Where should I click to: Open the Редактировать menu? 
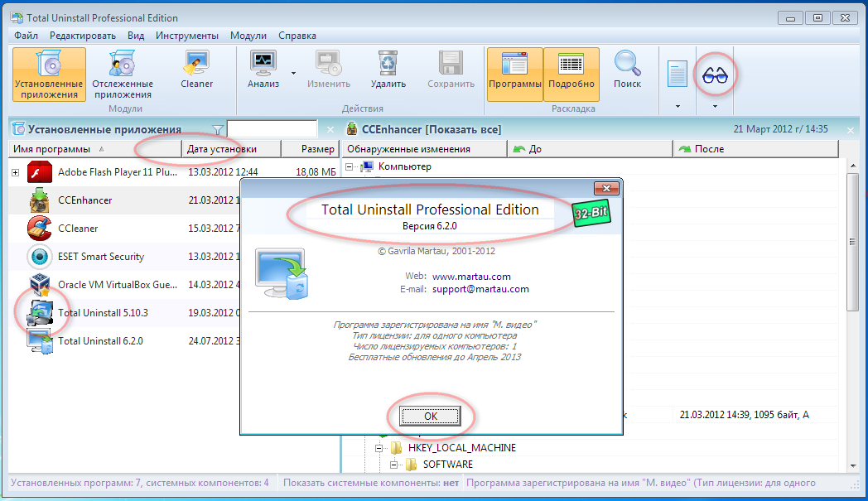click(83, 36)
